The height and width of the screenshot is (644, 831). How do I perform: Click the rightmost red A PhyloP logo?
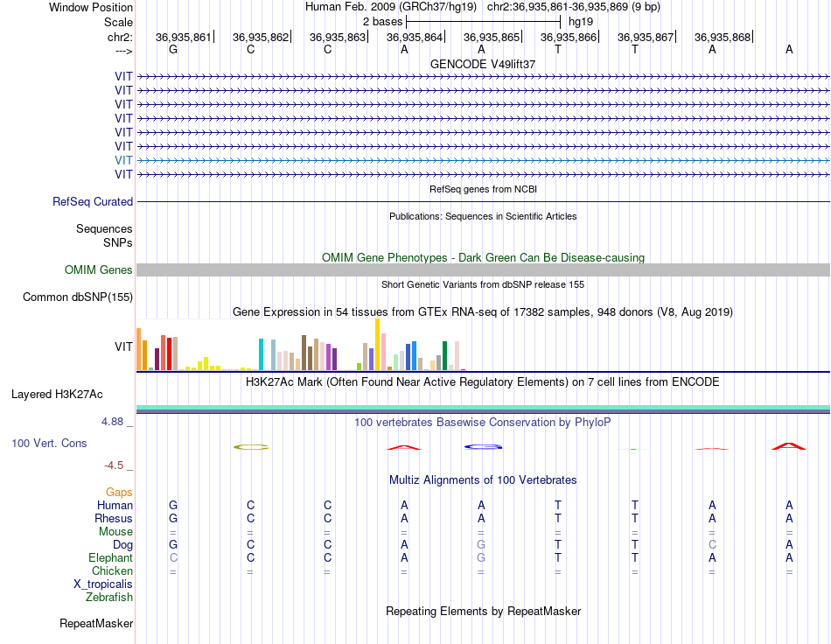coord(789,445)
